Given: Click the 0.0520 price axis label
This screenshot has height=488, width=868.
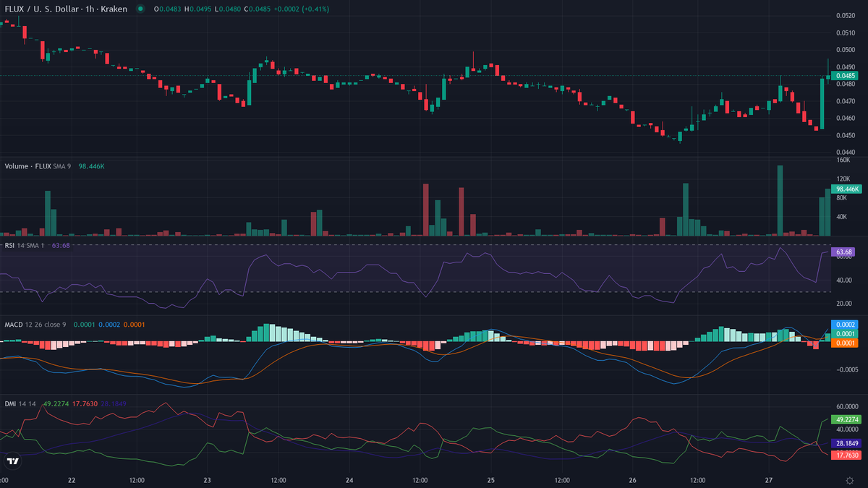Looking at the screenshot, I should click(845, 15).
